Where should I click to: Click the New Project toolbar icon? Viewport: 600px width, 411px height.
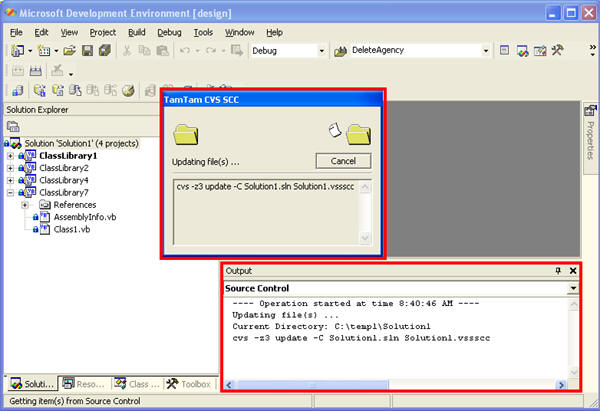(x=17, y=51)
